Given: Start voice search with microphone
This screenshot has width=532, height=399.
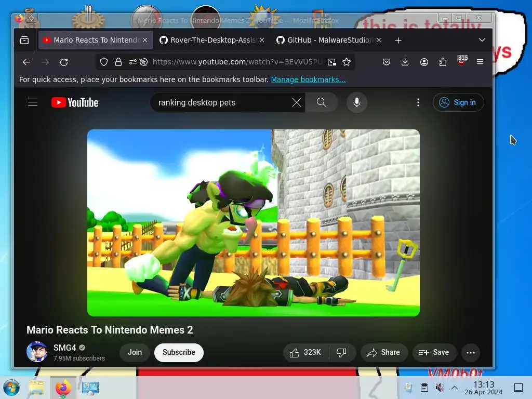Looking at the screenshot, I should [356, 102].
